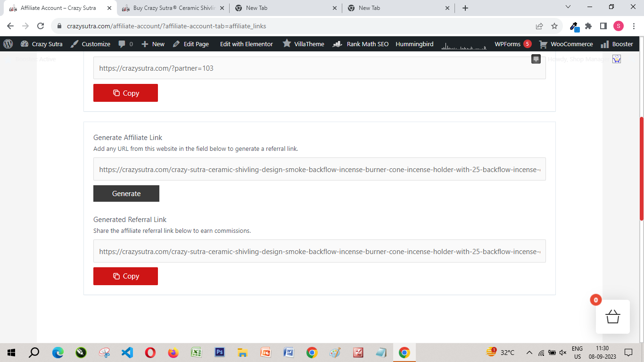Image resolution: width=644 pixels, height=362 pixels.
Task: Expand the Chrome tab search chevron
Action: point(568,7)
